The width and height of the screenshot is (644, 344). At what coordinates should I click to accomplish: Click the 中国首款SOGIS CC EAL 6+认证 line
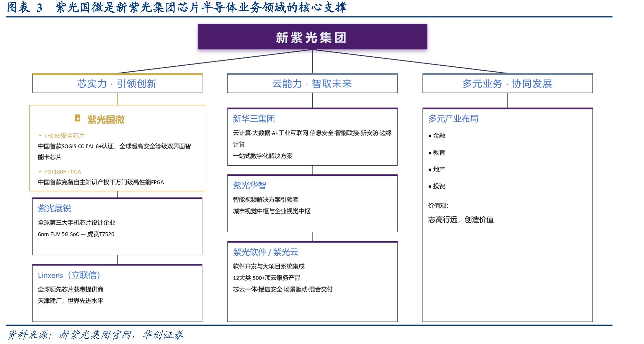coord(114,146)
